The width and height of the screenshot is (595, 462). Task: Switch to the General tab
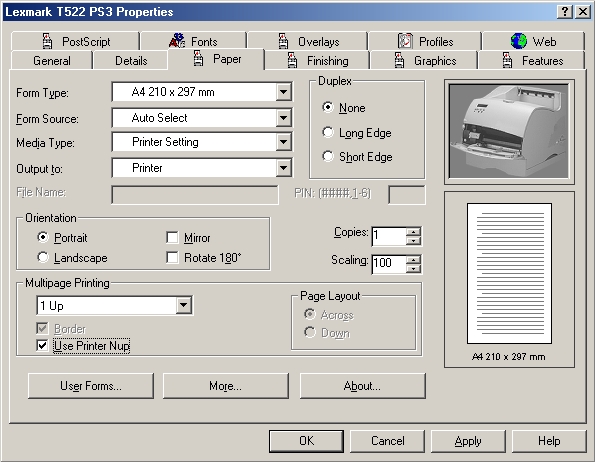coord(52,61)
